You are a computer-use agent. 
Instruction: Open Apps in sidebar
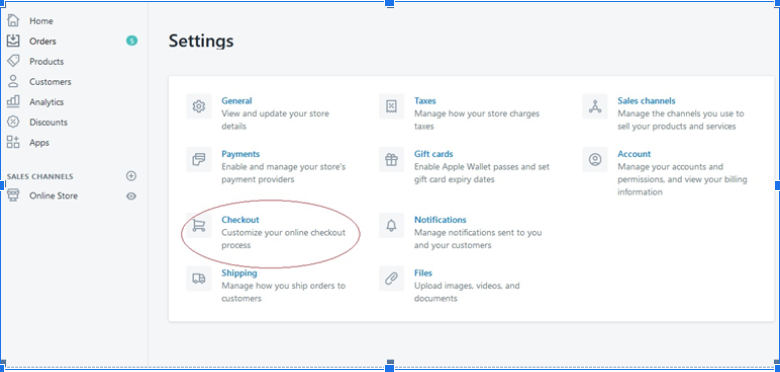(x=39, y=143)
